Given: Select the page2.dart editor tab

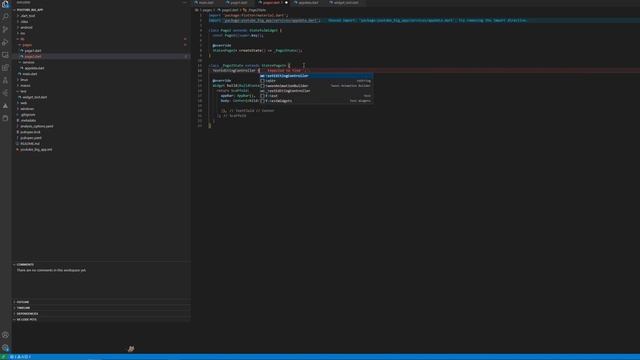Looking at the screenshot, I should click(x=271, y=2).
